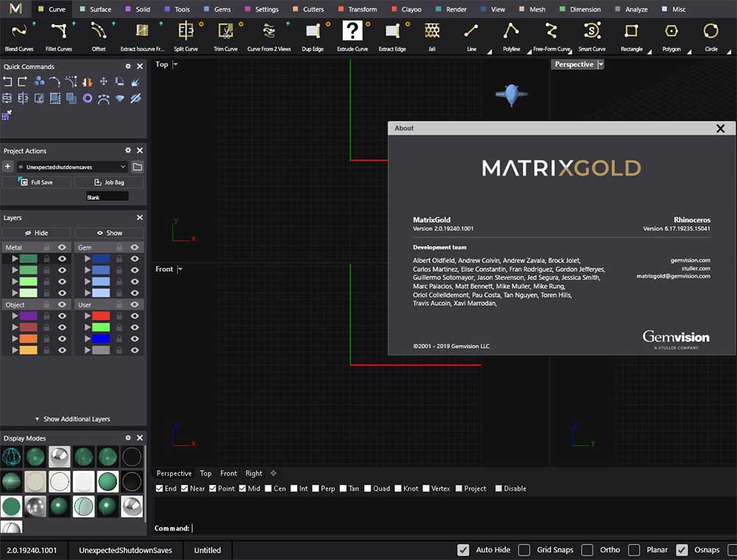737x560 pixels.
Task: Enable the Ortho snap checkbox
Action: (588, 550)
